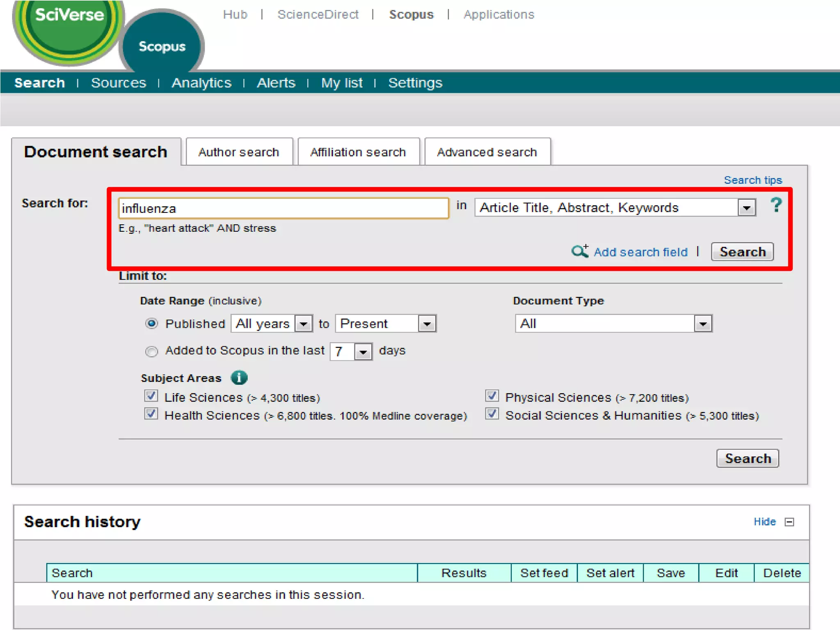Screen dimensions: 840x630
Task: Click the Add search field magnifier icon
Action: tap(580, 251)
